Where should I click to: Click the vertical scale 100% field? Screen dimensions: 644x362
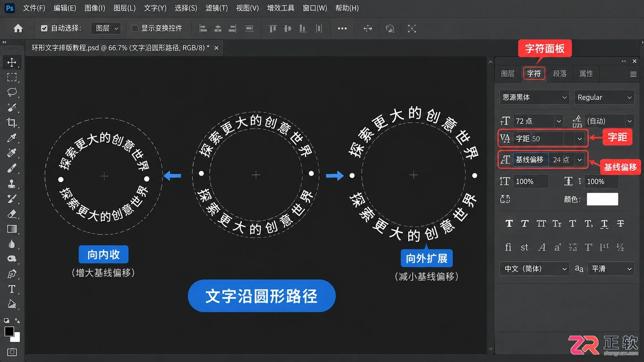point(530,181)
